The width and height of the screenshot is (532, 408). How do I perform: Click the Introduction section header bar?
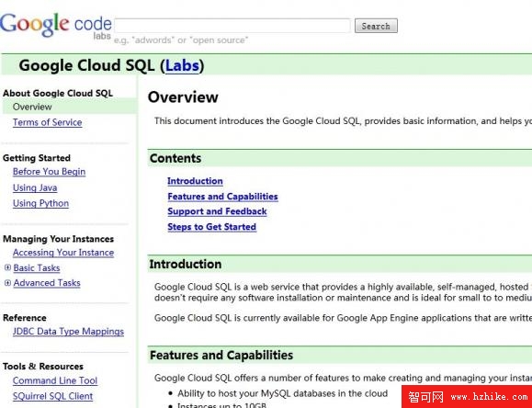[340, 264]
